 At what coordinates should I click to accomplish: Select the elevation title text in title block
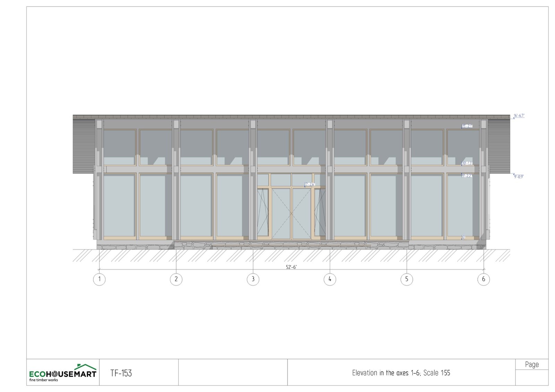tap(401, 373)
